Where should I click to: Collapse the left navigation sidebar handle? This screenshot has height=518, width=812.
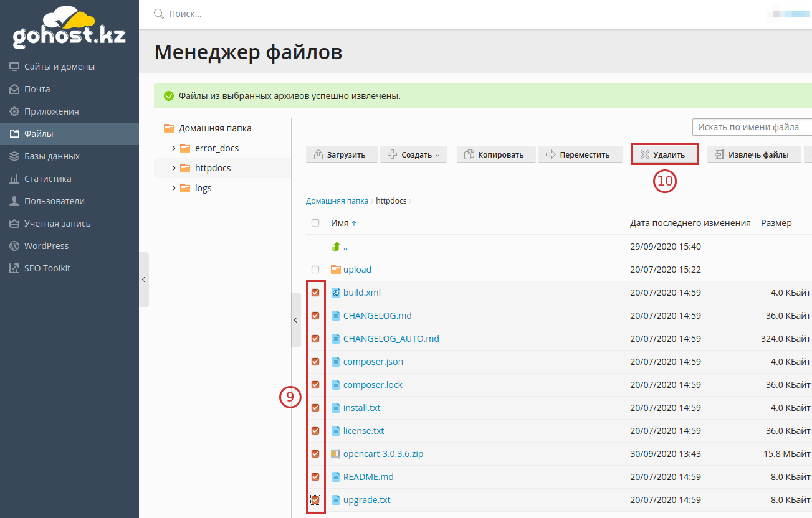(x=144, y=280)
